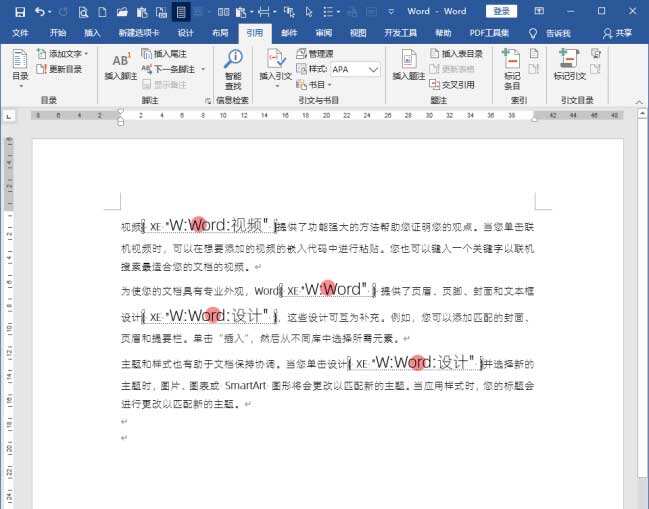Viewport: 649px width, 509px height.
Task: Click the line starting 机视频时
Action: coord(327,249)
